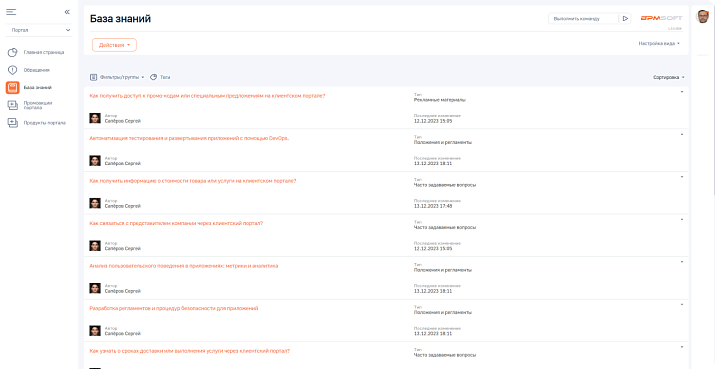Run command with the play icon
The height and width of the screenshot is (369, 715).
[625, 19]
